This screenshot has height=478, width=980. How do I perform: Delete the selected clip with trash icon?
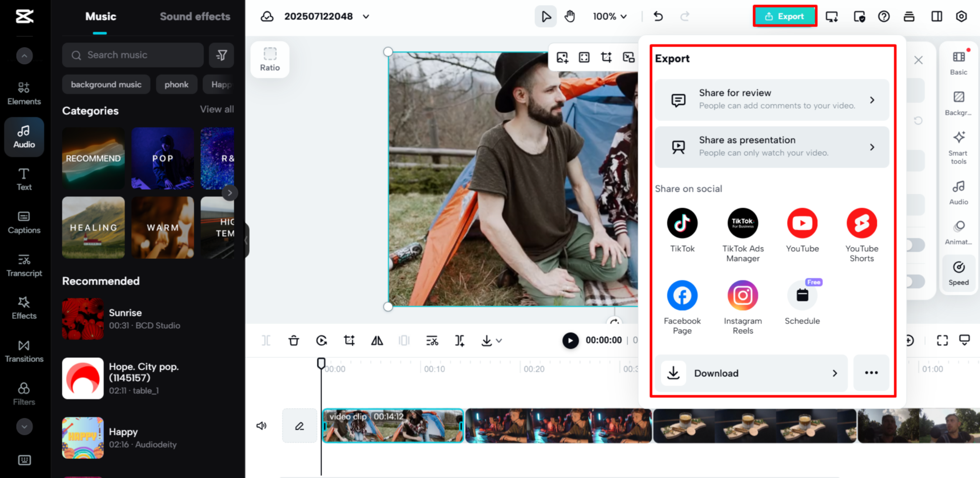pos(294,341)
